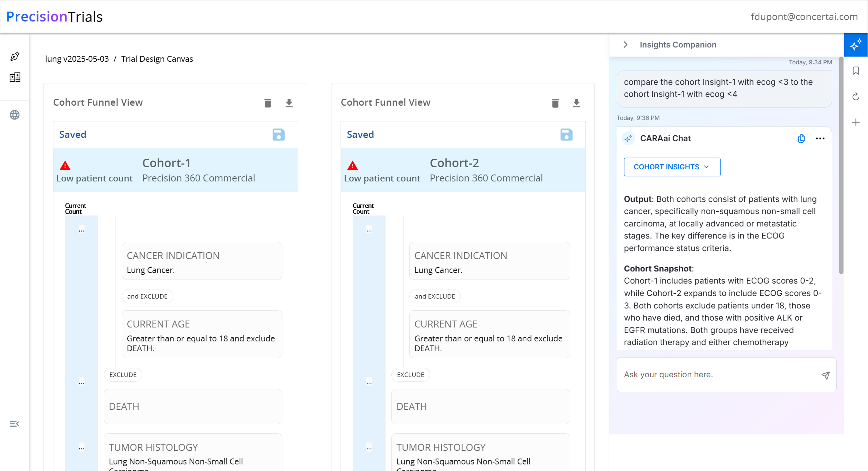Open the Trial Design Canvas breadcrumb
Image resolution: width=868 pixels, height=471 pixels.
[x=157, y=59]
